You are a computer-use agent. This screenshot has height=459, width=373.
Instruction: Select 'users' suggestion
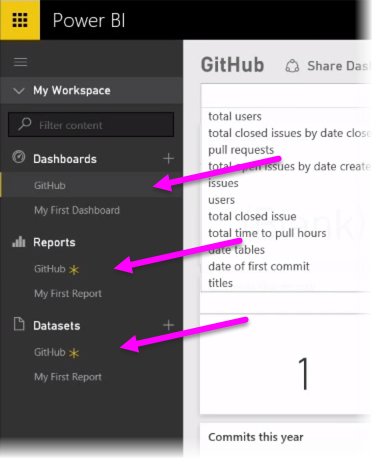click(221, 200)
